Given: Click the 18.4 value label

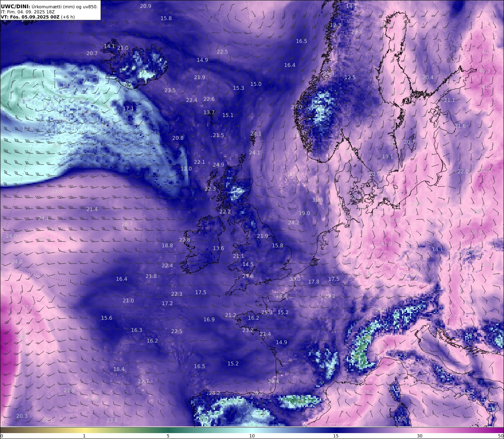Looking at the screenshot, I should tap(119, 369).
